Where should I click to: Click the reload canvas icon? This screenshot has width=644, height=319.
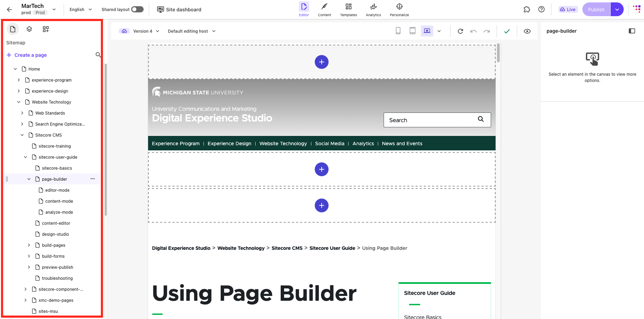460,31
